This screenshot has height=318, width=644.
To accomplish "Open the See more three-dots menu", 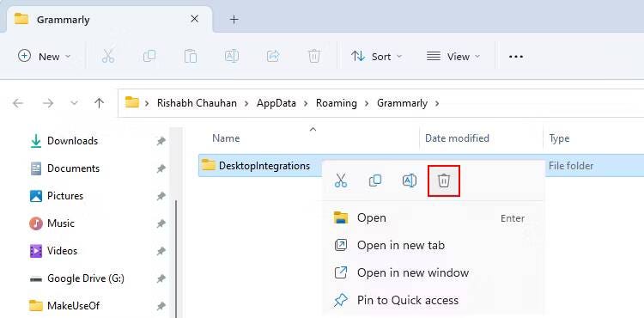I will 516,56.
